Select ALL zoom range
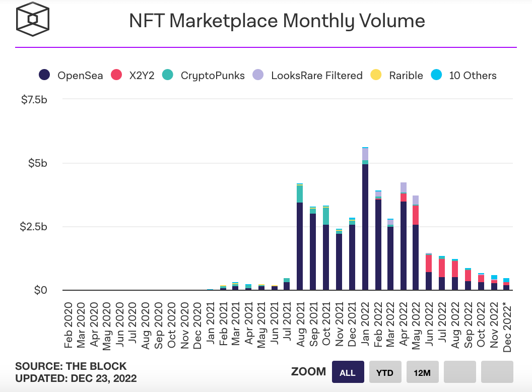532x392 pixels. click(x=348, y=372)
